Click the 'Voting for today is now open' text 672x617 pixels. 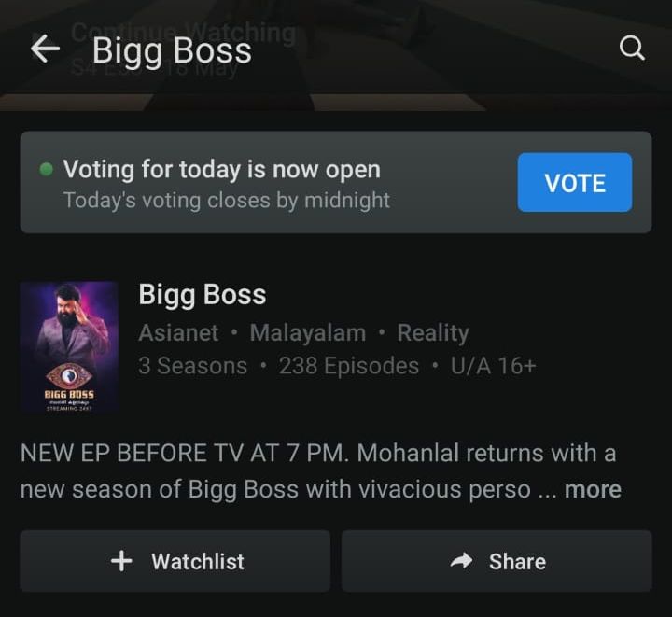[x=221, y=169]
